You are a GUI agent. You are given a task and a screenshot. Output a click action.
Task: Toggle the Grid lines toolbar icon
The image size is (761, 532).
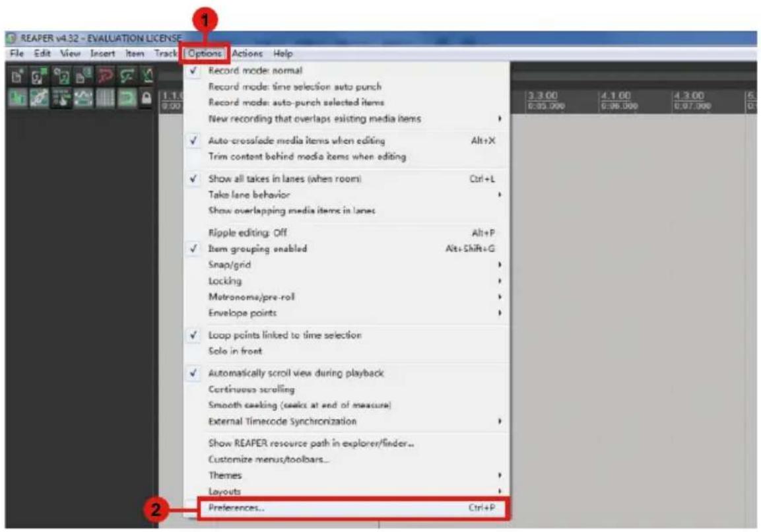[106, 98]
